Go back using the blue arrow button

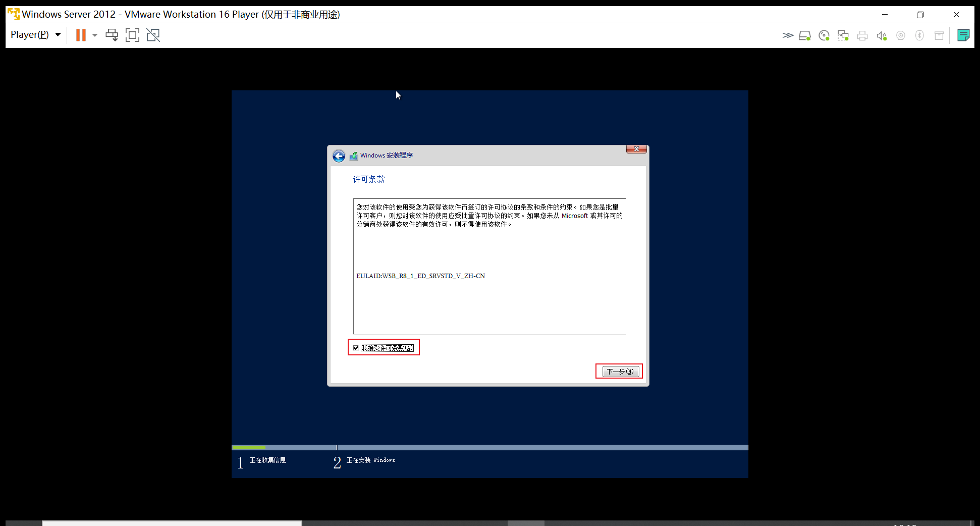[339, 156]
